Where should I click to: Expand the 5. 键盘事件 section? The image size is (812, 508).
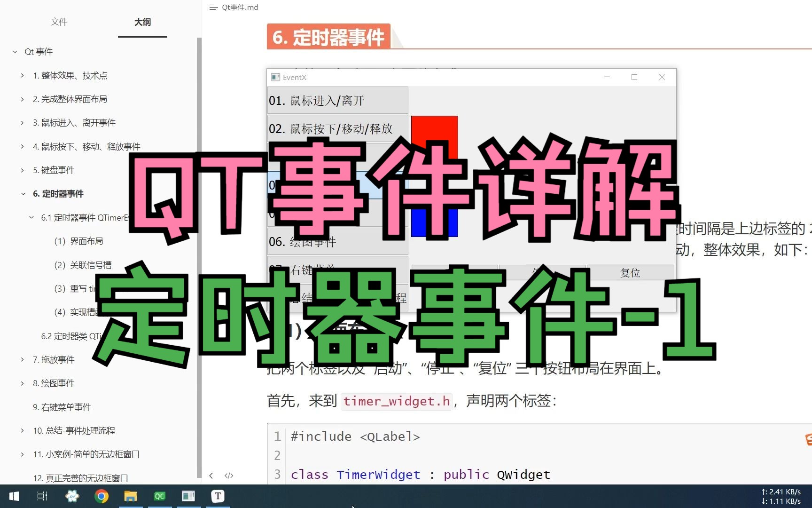(22, 170)
